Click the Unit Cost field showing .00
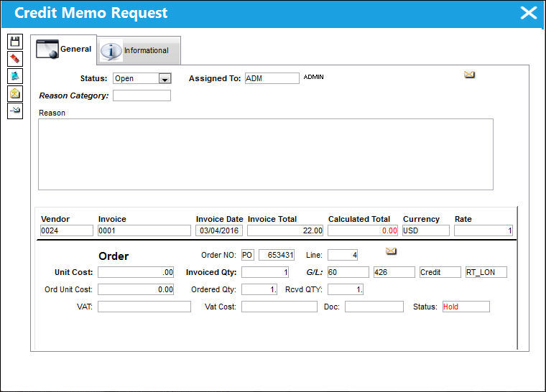This screenshot has width=546, height=392. pos(136,272)
